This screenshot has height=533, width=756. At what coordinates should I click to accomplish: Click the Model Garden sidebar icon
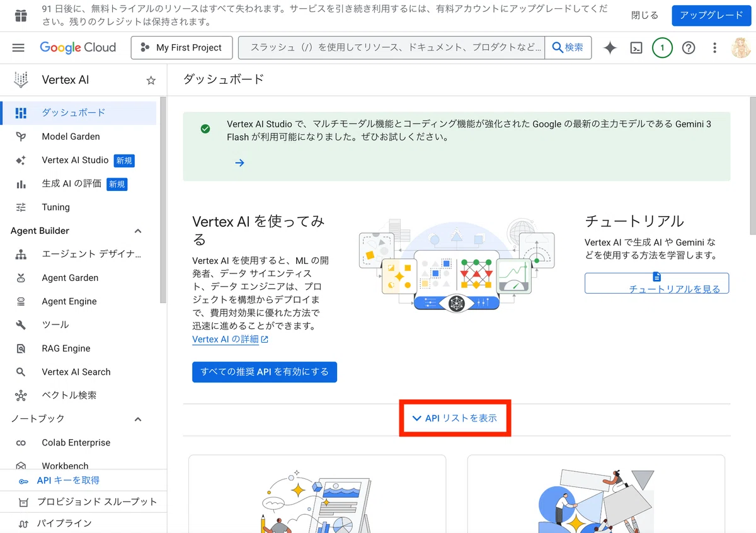[x=21, y=137]
